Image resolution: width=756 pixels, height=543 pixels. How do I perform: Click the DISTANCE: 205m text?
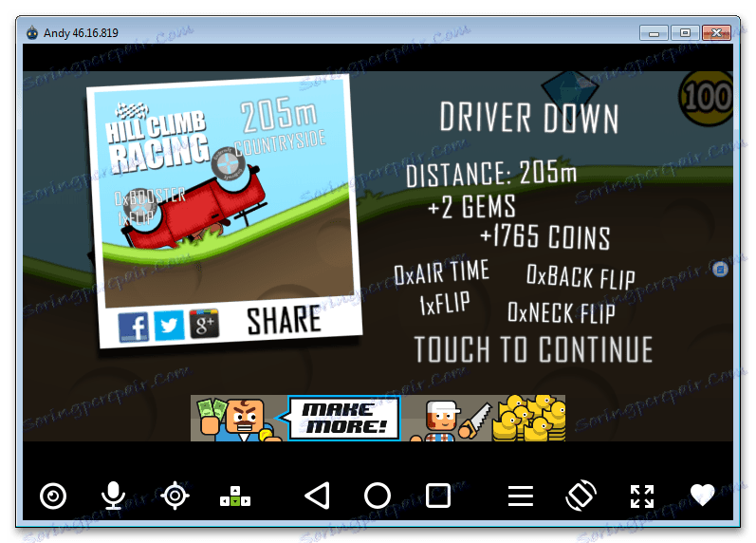(x=490, y=173)
